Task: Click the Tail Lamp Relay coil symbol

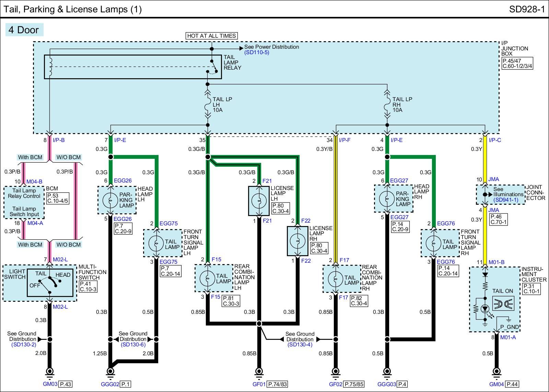Action: pos(50,67)
